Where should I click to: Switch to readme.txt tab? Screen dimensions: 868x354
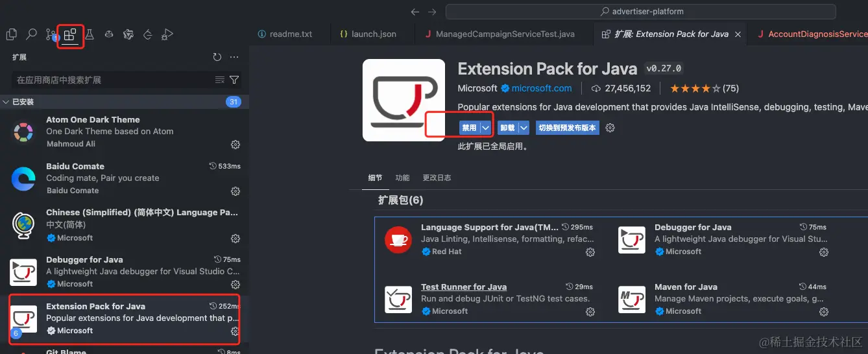pyautogui.click(x=285, y=34)
